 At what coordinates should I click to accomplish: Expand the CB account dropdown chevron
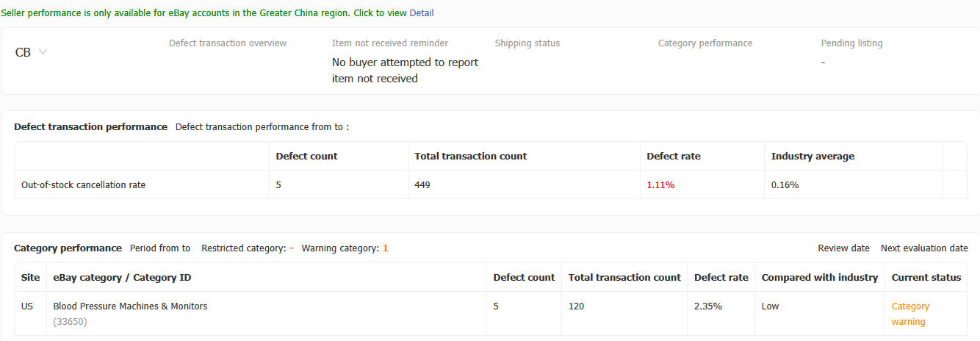click(43, 52)
